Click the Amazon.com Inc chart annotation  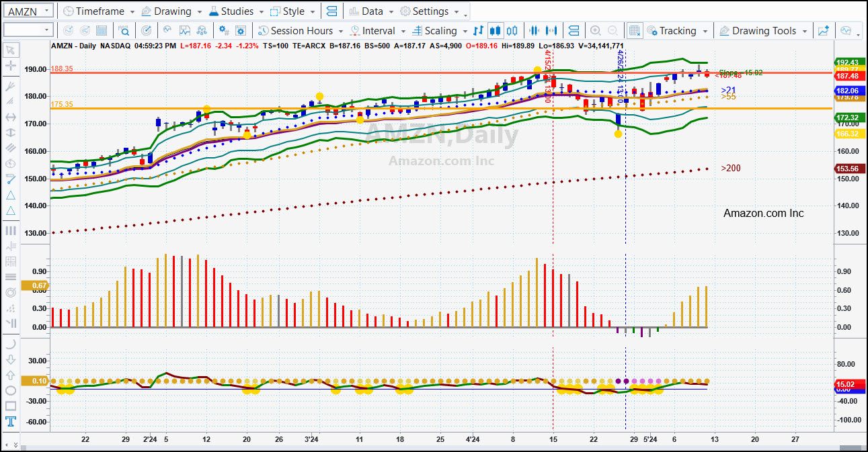763,213
